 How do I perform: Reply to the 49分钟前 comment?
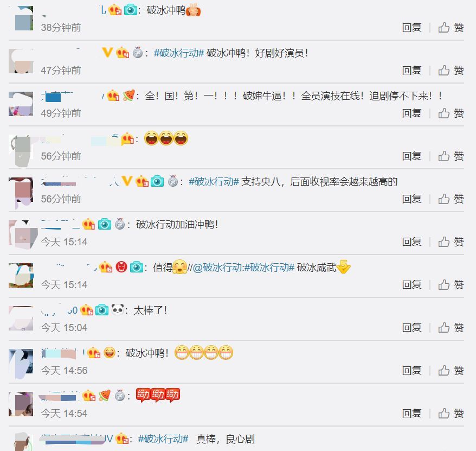click(411, 113)
